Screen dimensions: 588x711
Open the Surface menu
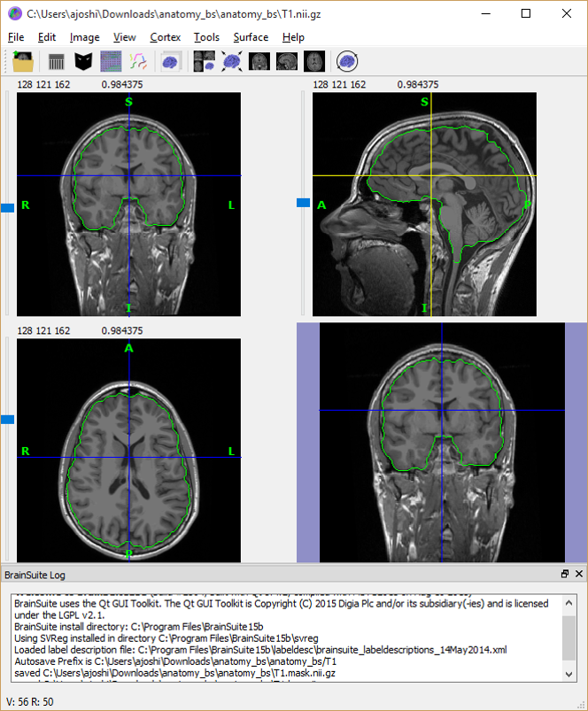[251, 37]
